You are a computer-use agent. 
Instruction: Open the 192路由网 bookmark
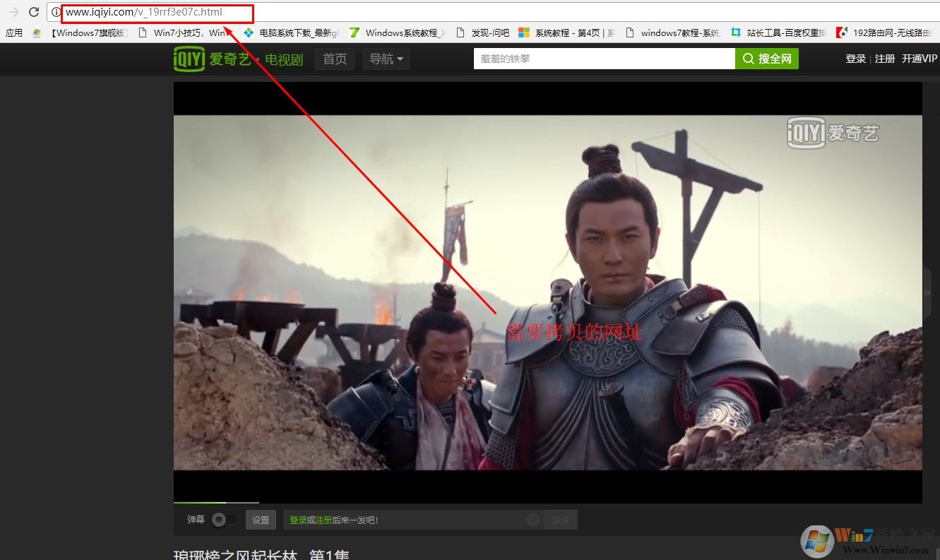[888, 32]
